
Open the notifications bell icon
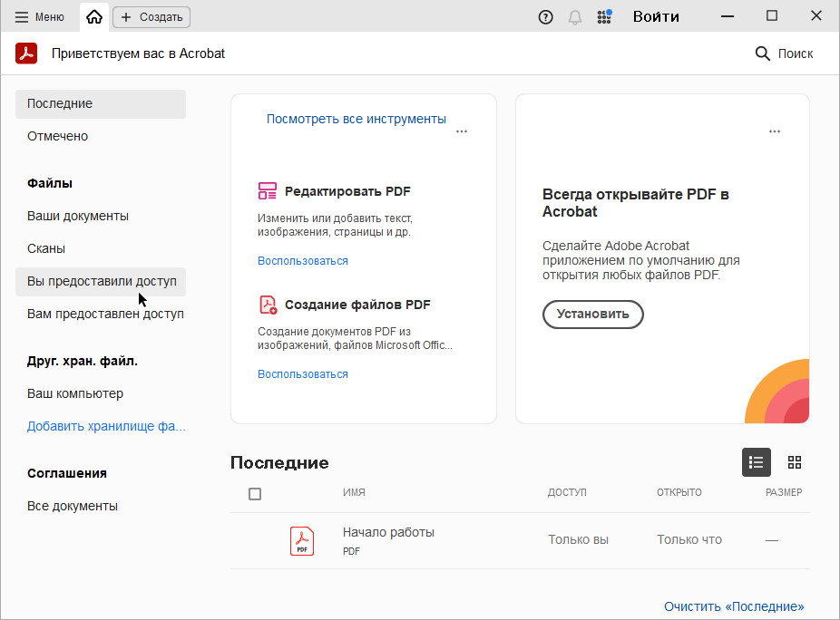[x=574, y=16]
